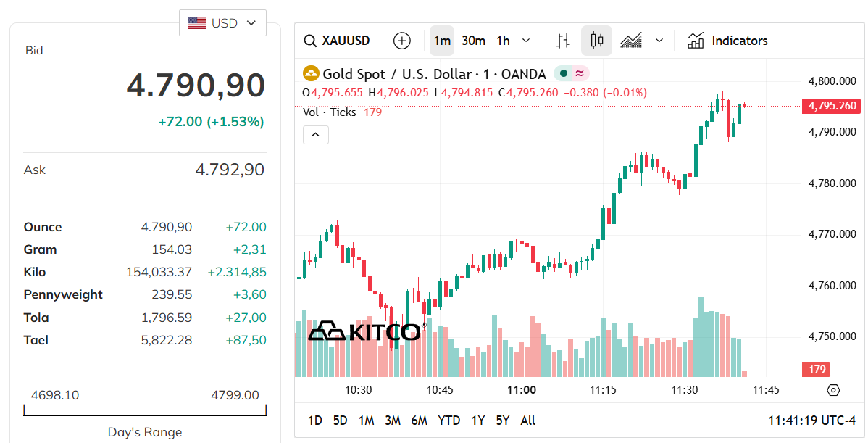Click the Gold Spot coin logo
868x443 pixels.
pos(310,73)
